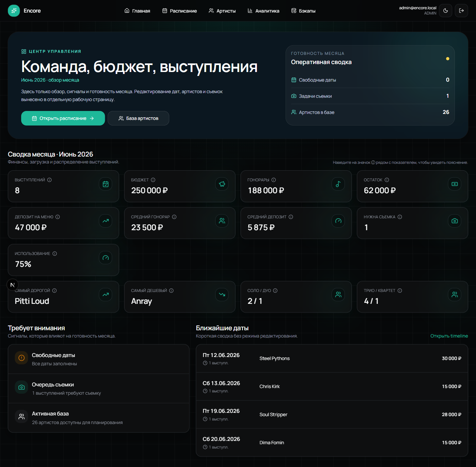Click info icon next to Остаток
Screen dimensions: 476x467
387,180
